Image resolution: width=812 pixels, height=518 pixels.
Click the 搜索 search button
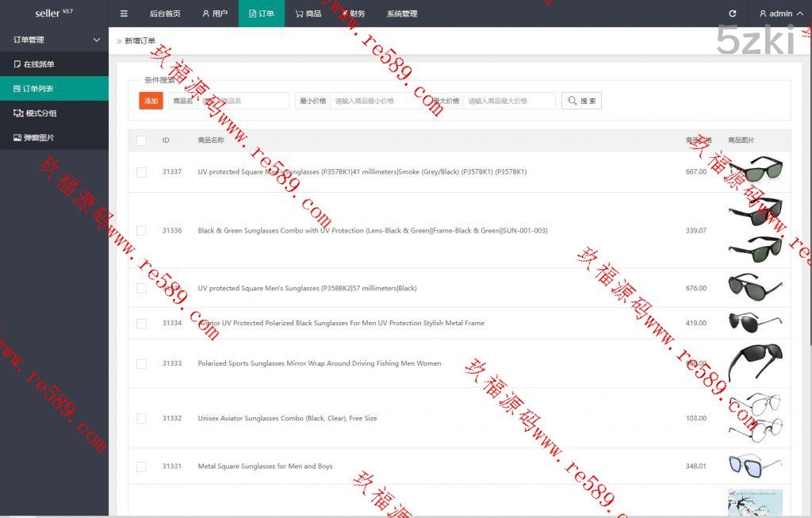[x=581, y=101]
